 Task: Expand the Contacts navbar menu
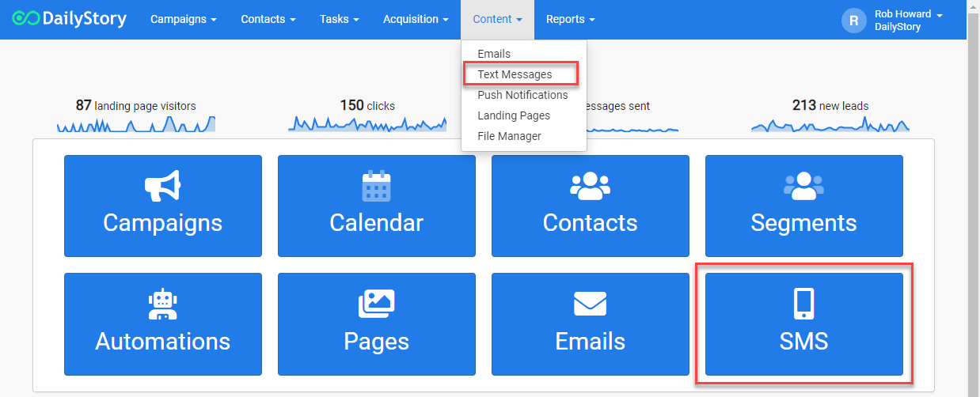tap(268, 19)
